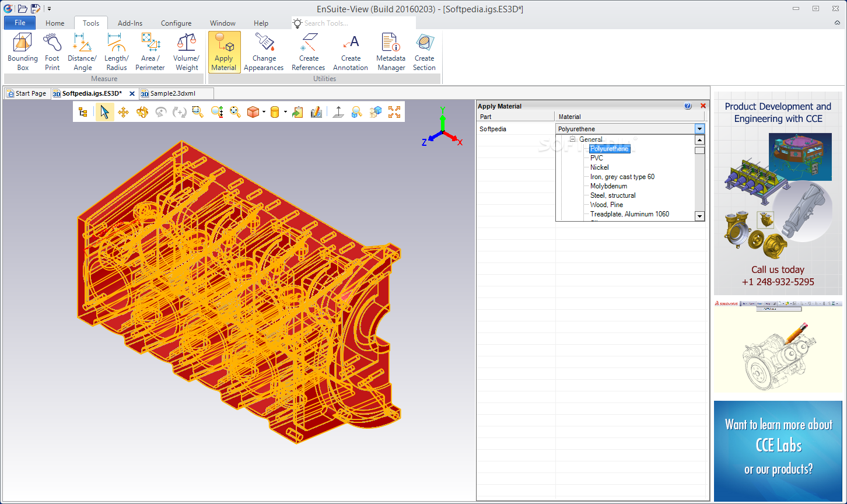Pick the arrow Select tool in viewport toolbar
This screenshot has height=504, width=847.
[104, 112]
